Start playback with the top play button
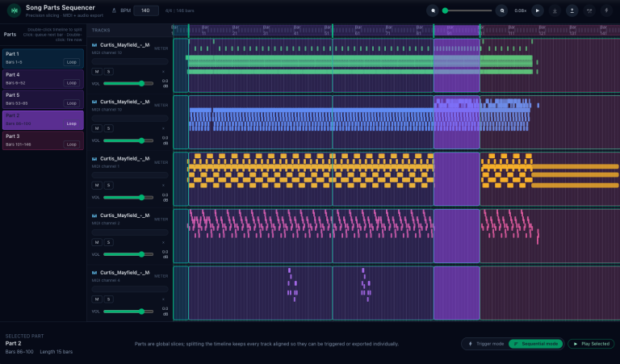This screenshot has height=364, width=620. click(538, 10)
